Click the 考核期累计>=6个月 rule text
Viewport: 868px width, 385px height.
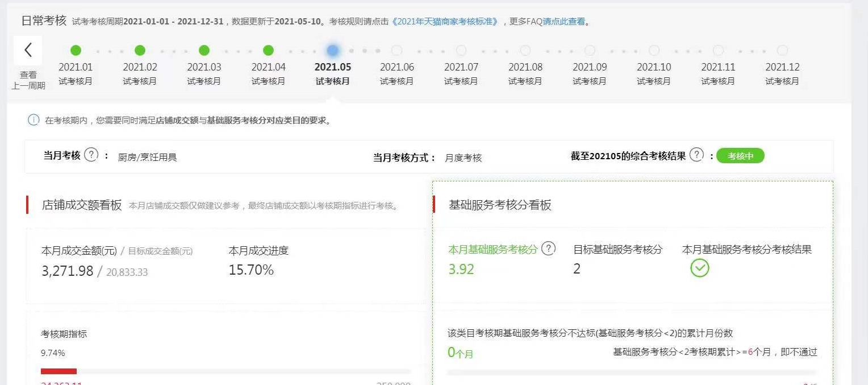pyautogui.click(x=715, y=352)
